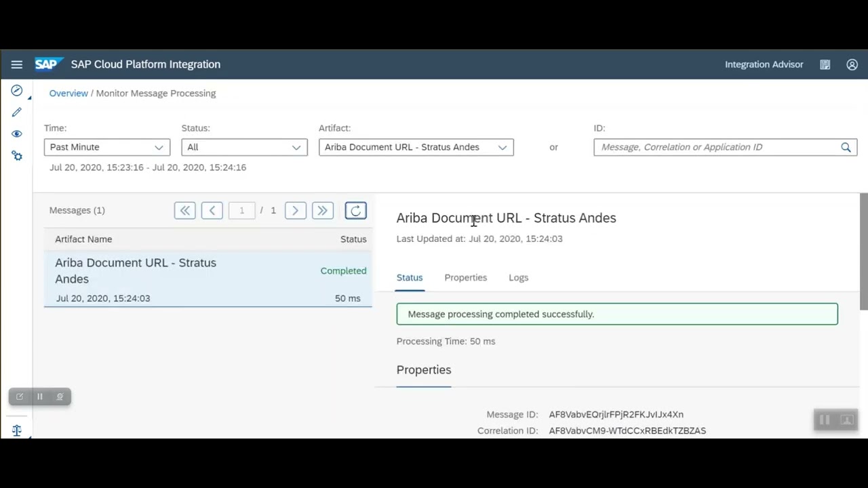The width and height of the screenshot is (868, 488).
Task: Switch to the Logs tab
Action: 519,278
